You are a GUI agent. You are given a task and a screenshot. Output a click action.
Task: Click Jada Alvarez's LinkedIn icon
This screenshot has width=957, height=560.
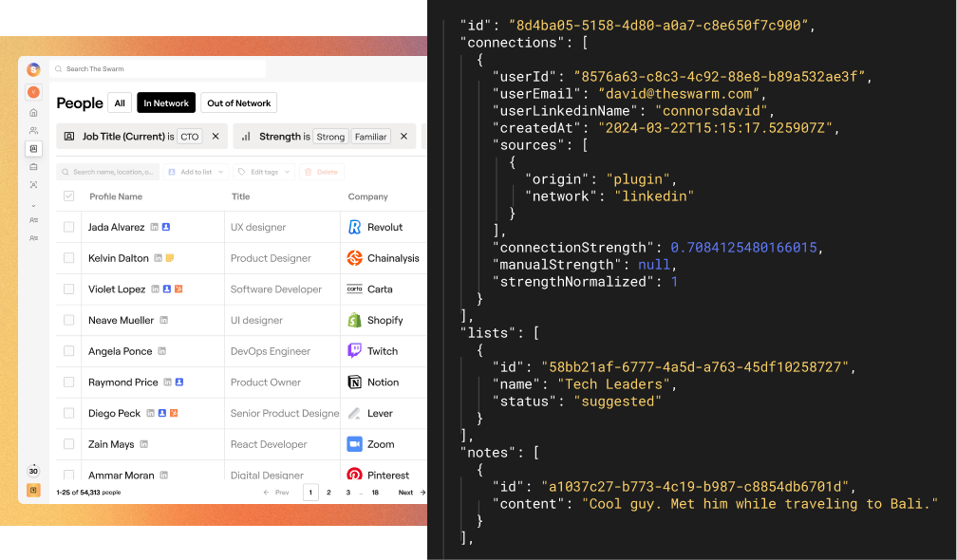(x=155, y=227)
